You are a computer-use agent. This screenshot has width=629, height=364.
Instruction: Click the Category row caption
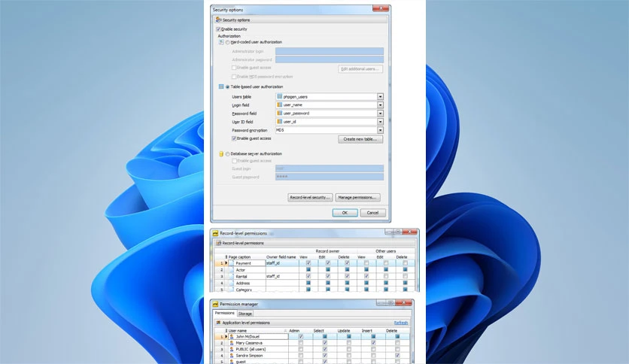click(x=244, y=290)
